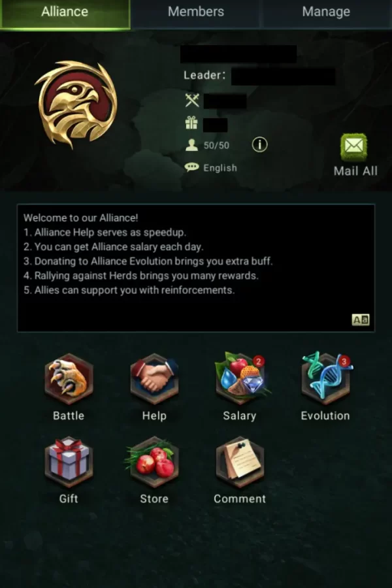Open the Battle claw icon
This screenshot has height=588, width=392.
pos(69,379)
